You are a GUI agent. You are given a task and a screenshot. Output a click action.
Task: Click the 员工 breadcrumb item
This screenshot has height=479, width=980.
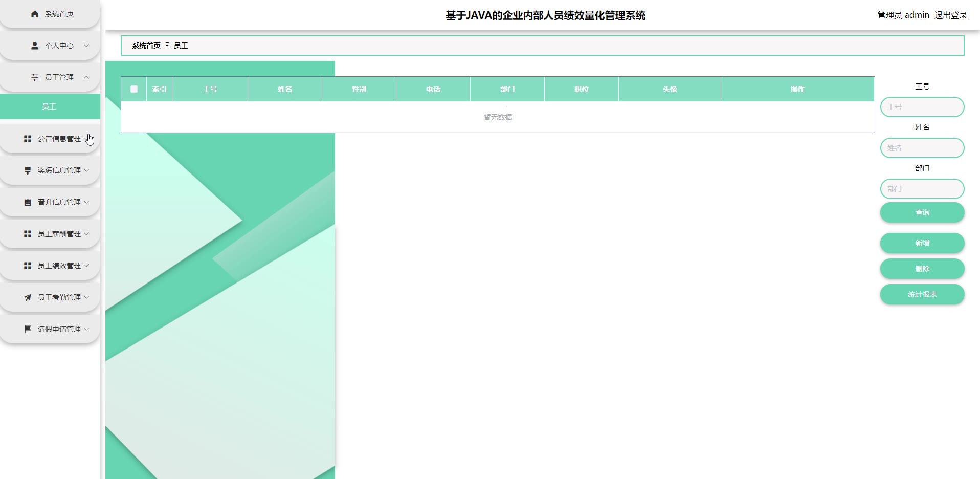(181, 46)
